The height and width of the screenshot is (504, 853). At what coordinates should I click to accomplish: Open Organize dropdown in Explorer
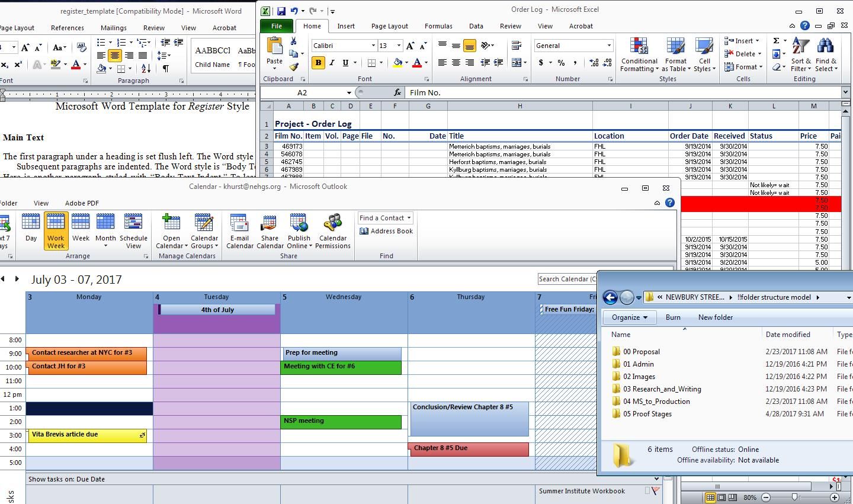point(629,317)
